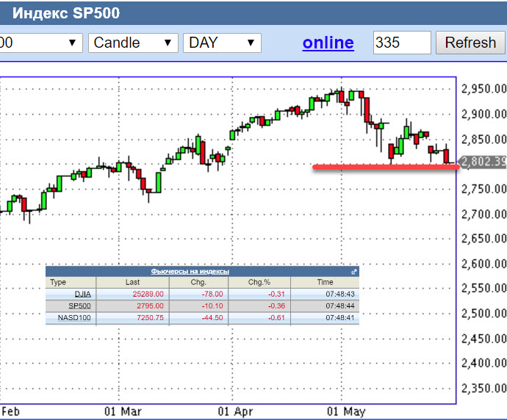
Task: Click the Time column header
Action: click(x=324, y=282)
